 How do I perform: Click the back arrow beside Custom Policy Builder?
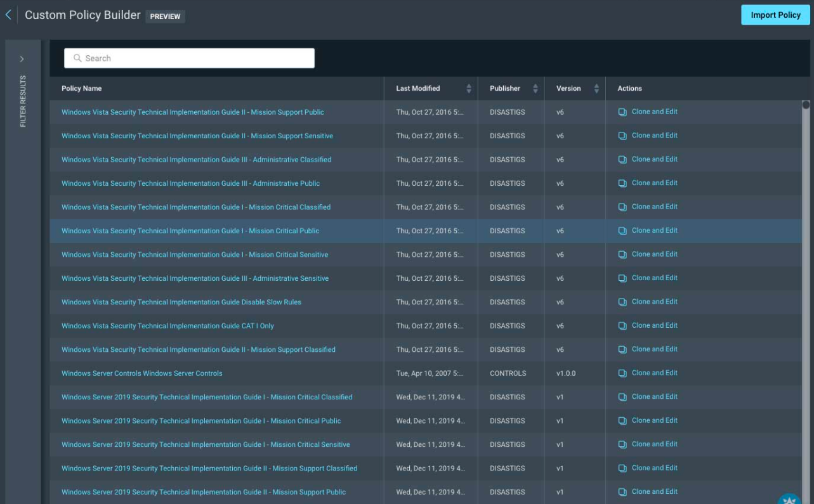coord(8,15)
